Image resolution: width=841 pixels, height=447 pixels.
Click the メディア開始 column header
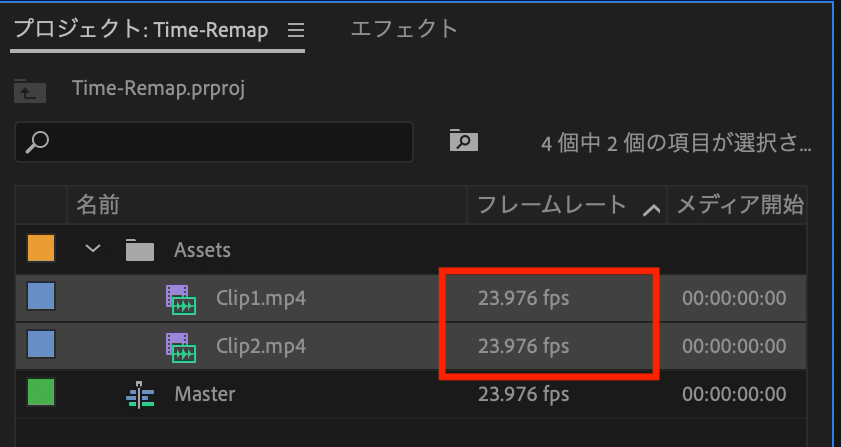tap(740, 206)
